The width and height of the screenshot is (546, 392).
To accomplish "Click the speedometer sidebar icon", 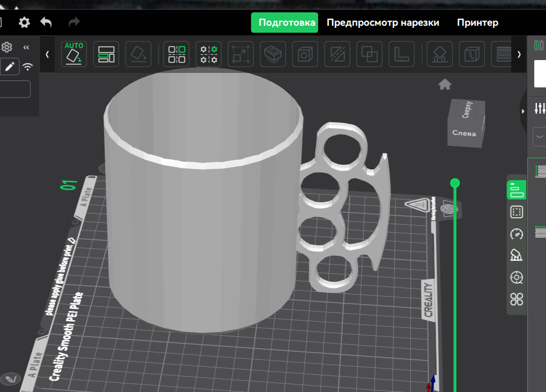I will tap(517, 234).
